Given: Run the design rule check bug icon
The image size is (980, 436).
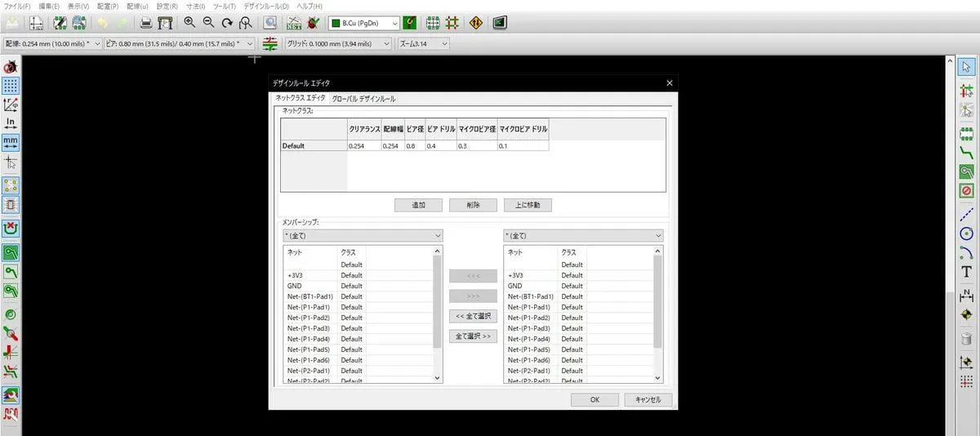Looking at the screenshot, I should pyautogui.click(x=313, y=23).
